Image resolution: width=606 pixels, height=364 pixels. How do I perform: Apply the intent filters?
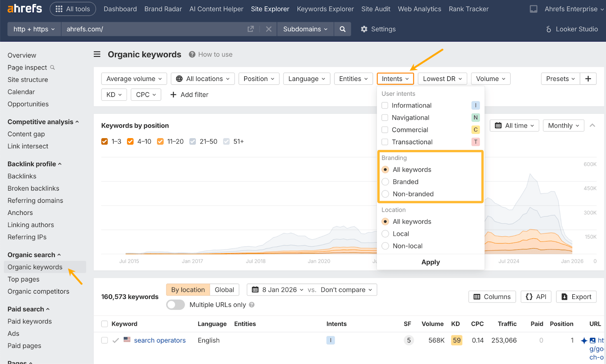coord(430,262)
